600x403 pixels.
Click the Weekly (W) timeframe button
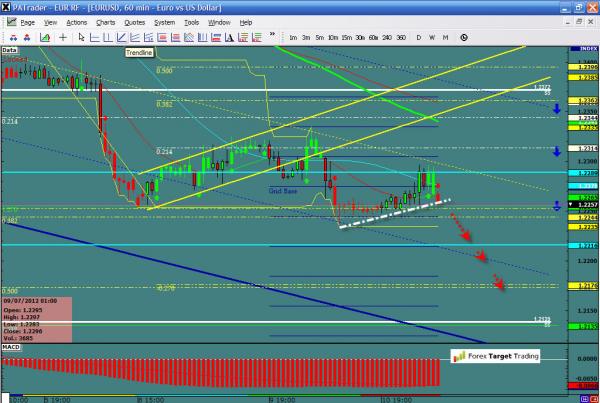(432, 37)
